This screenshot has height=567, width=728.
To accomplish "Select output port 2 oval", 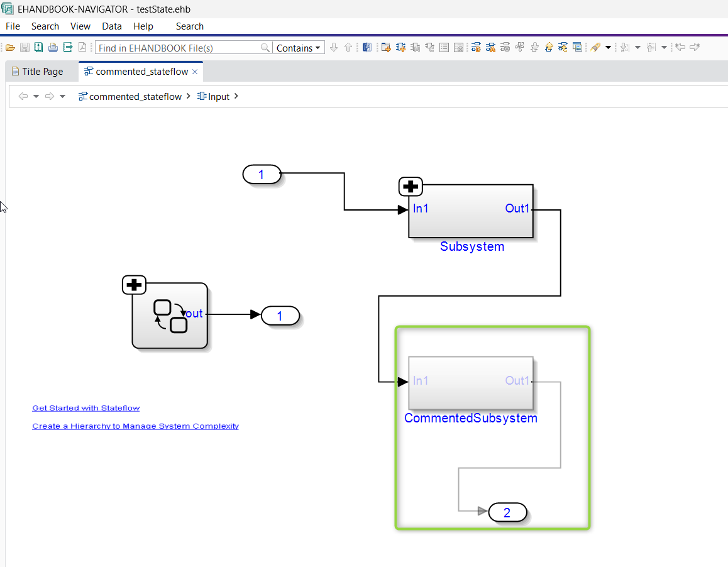I will tap(507, 513).
